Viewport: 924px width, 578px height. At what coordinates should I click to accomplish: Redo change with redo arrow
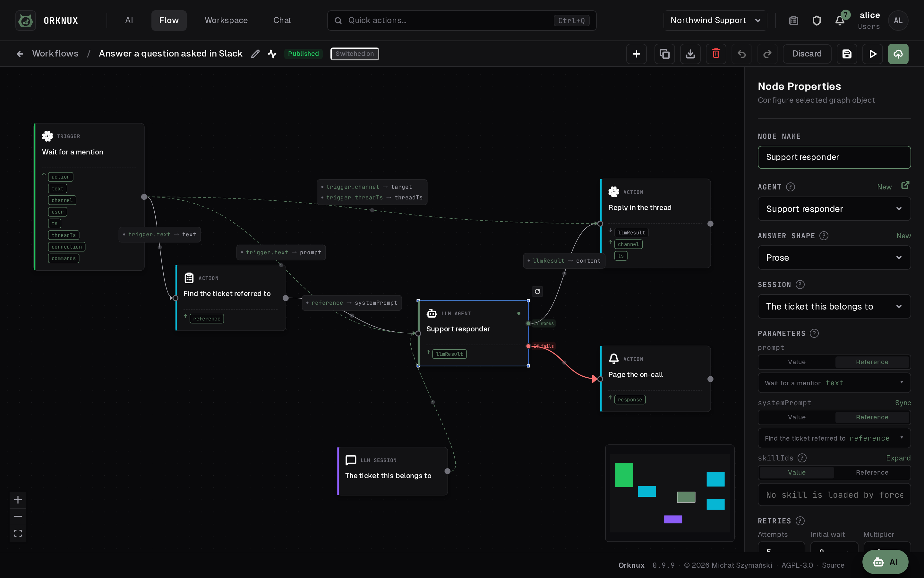767,54
